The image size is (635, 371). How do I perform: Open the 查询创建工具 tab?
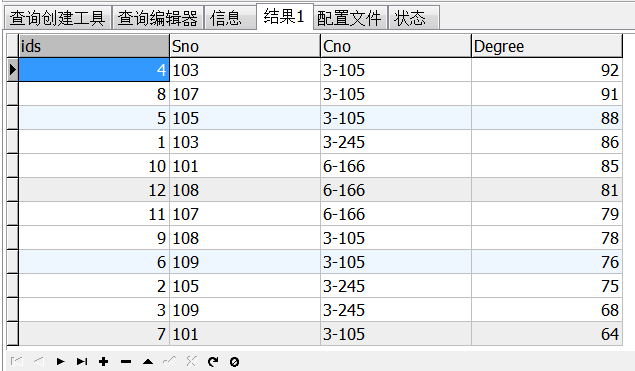pyautogui.click(x=58, y=18)
